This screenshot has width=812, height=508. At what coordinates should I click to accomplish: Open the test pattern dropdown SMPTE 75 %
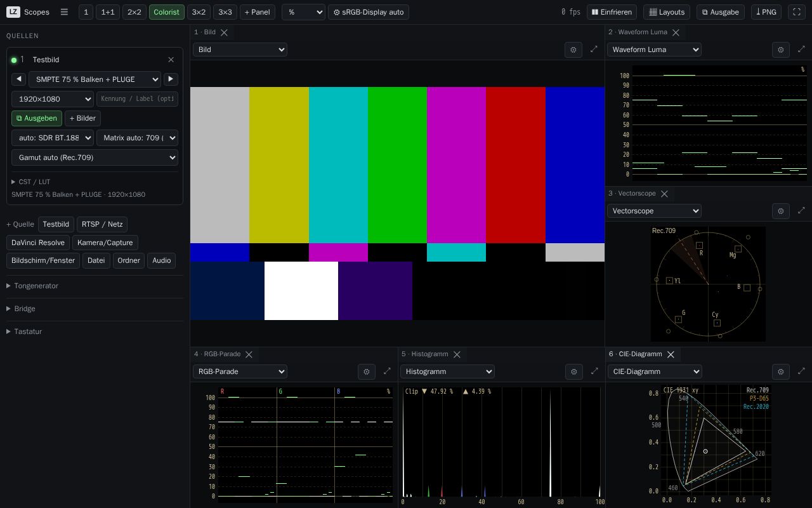click(x=95, y=79)
